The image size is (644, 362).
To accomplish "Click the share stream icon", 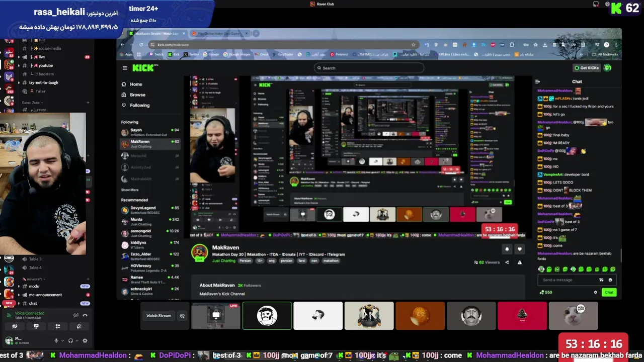I will 507,262.
